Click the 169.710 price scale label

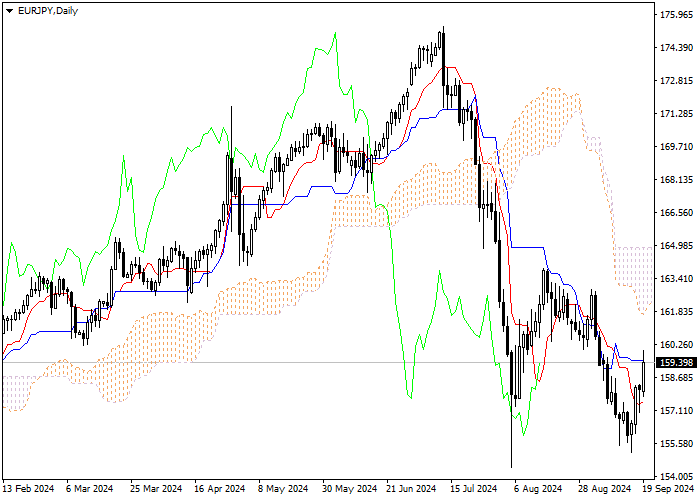click(x=676, y=147)
